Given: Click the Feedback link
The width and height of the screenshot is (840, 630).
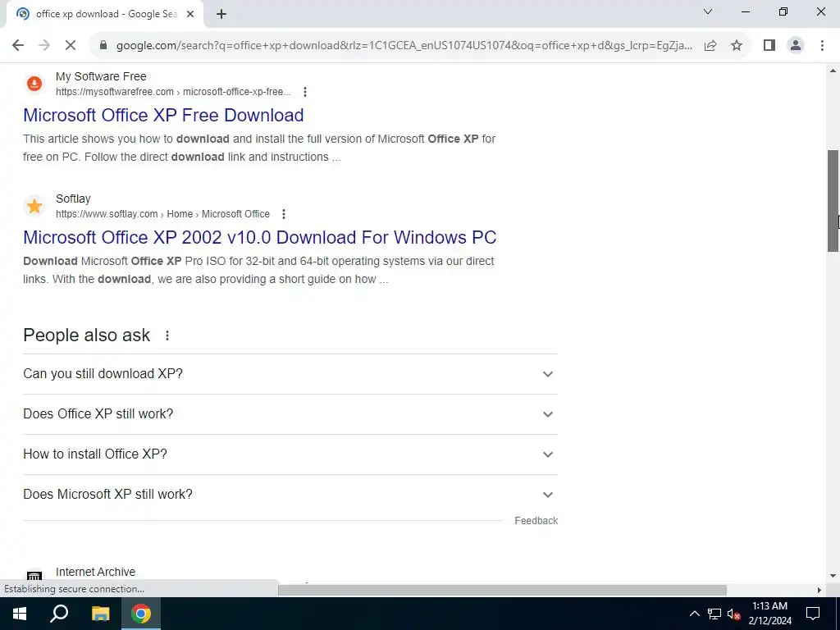Looking at the screenshot, I should [536, 521].
